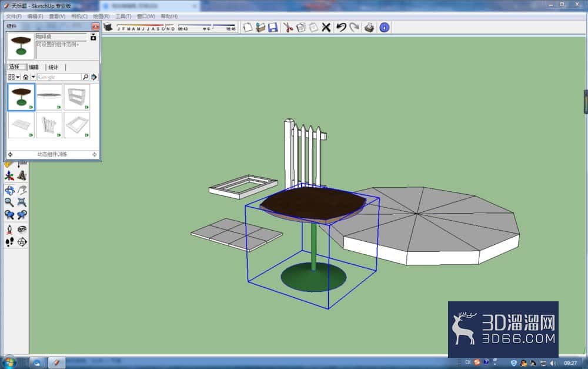The width and height of the screenshot is (588, 369).
Task: Click the scissors Cut icon
Action: pos(288,28)
